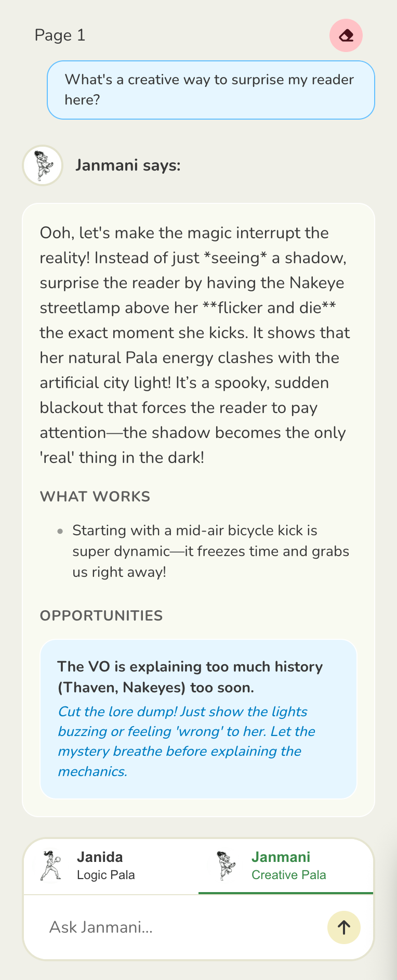This screenshot has height=980, width=397.
Task: Click the 'VO is explaining too much history' title
Action: (x=190, y=677)
